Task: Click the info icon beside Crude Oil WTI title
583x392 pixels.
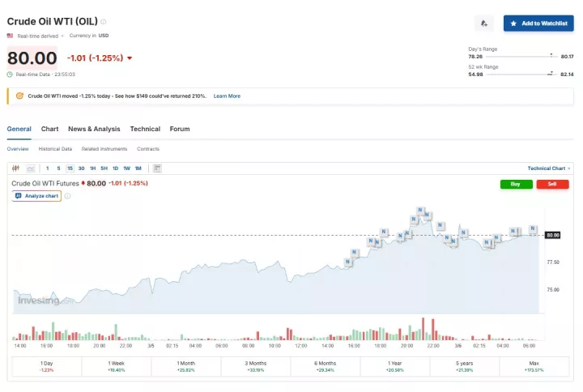Action: 104,22
